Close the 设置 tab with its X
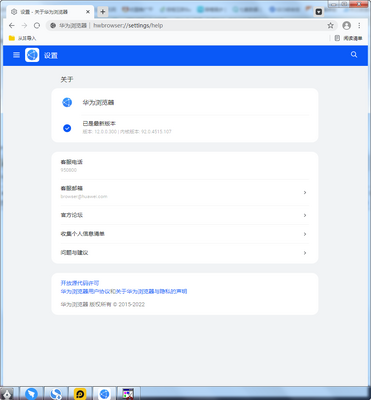 tap(88, 12)
